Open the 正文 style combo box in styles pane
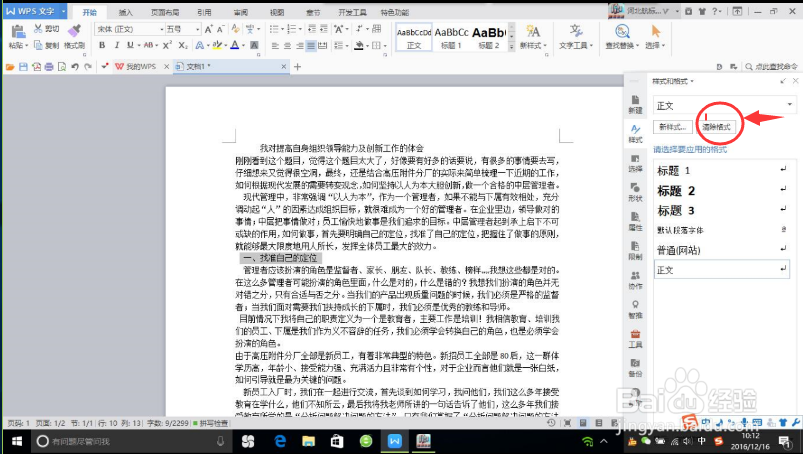 click(x=725, y=105)
